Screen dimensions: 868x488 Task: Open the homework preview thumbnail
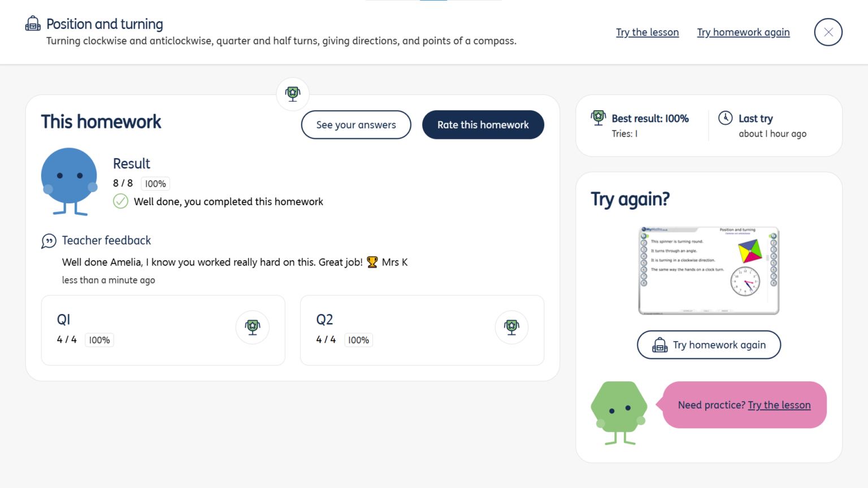coord(709,271)
